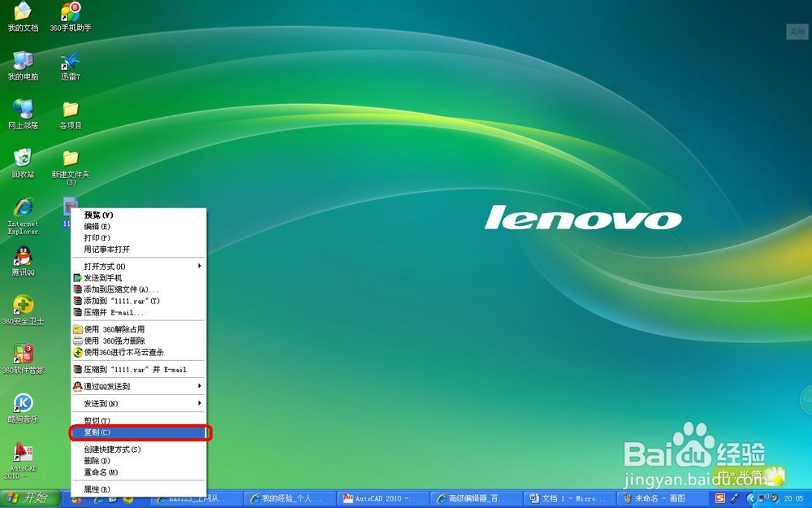Select the 各项目 folder icon
This screenshot has height=508, width=812.
coord(71,115)
